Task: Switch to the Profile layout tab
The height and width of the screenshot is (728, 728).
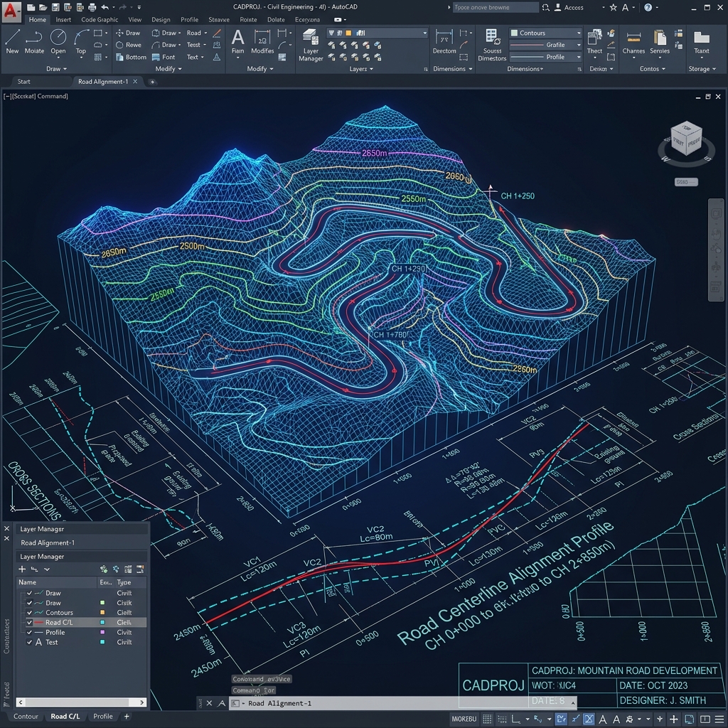Action: click(x=102, y=717)
